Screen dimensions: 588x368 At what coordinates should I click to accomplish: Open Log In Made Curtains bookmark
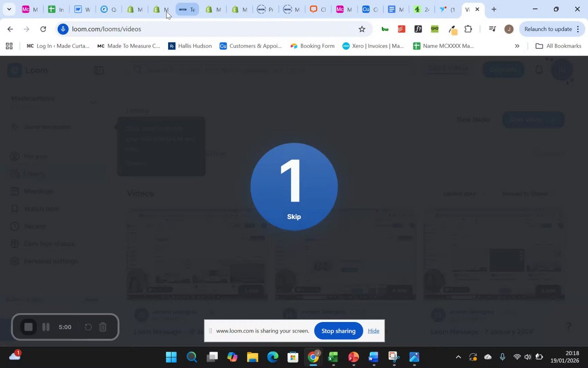click(x=58, y=46)
